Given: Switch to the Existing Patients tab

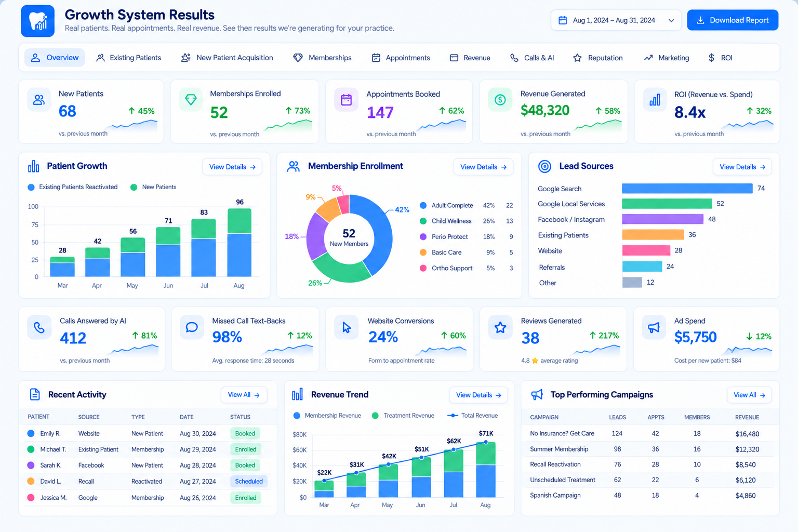Looking at the screenshot, I should (x=129, y=58).
